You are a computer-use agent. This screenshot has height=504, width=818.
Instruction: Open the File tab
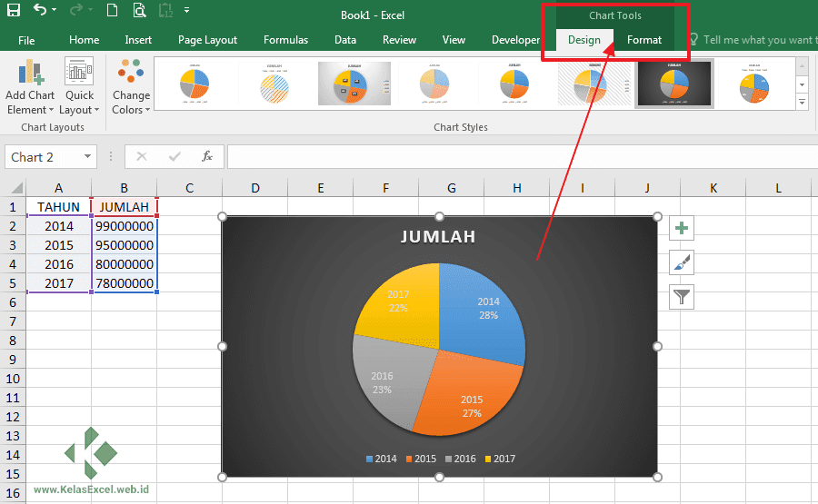(26, 40)
